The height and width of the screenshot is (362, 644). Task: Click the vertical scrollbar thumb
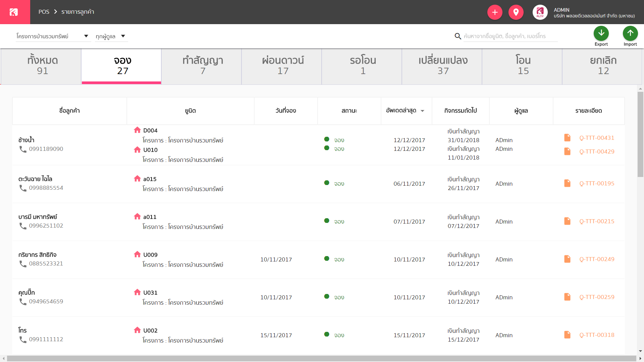tap(640, 134)
